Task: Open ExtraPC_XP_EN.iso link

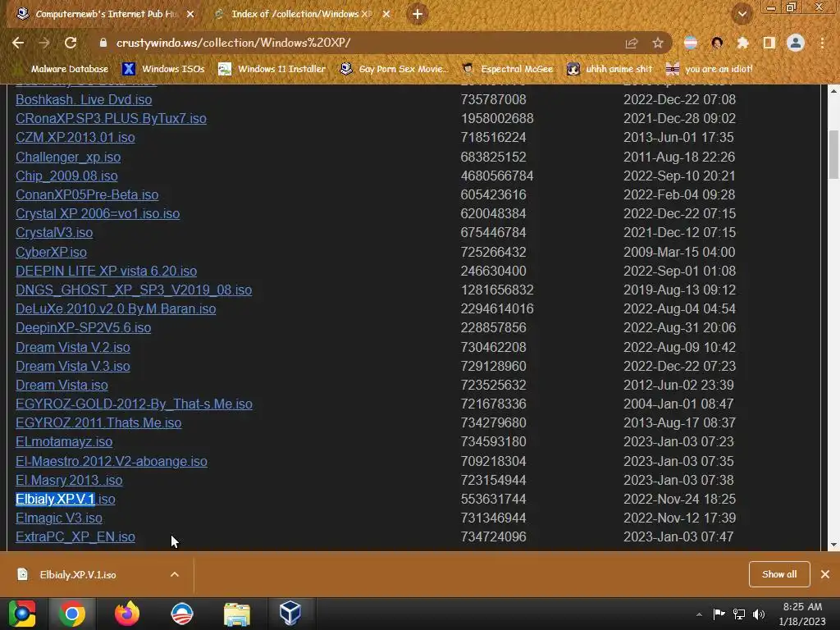Action: click(75, 536)
